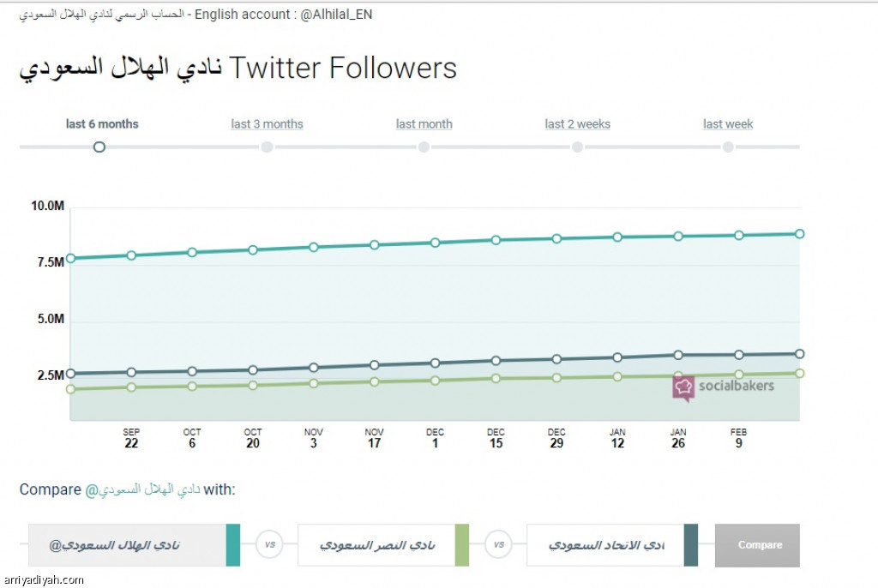The width and height of the screenshot is (878, 588).
Task: Click the teal color swatch beside Alhilal field
Action: pyautogui.click(x=233, y=545)
